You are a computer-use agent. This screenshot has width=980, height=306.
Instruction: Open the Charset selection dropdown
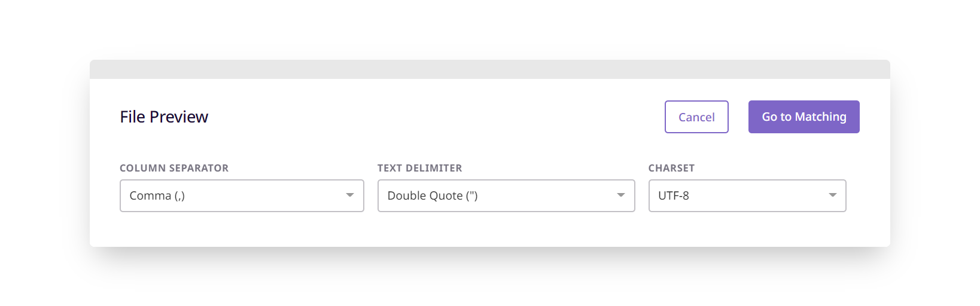click(x=747, y=195)
